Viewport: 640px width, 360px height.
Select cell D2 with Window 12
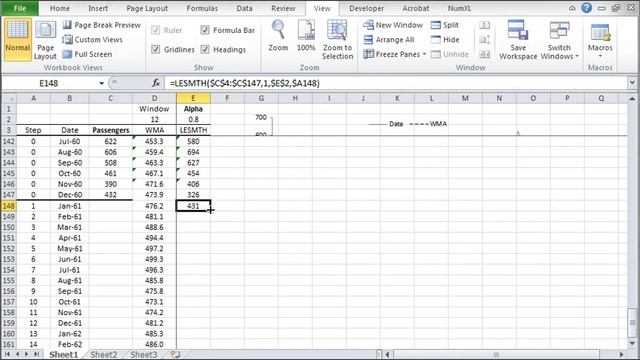click(154, 120)
